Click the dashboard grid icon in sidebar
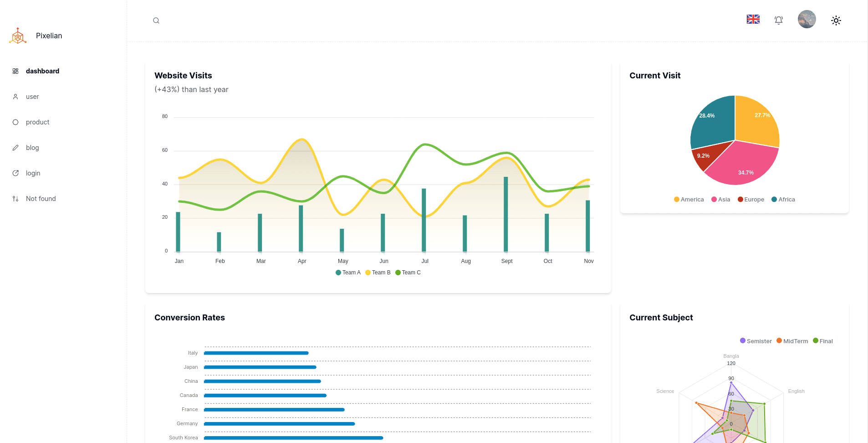868x443 pixels. [x=15, y=71]
